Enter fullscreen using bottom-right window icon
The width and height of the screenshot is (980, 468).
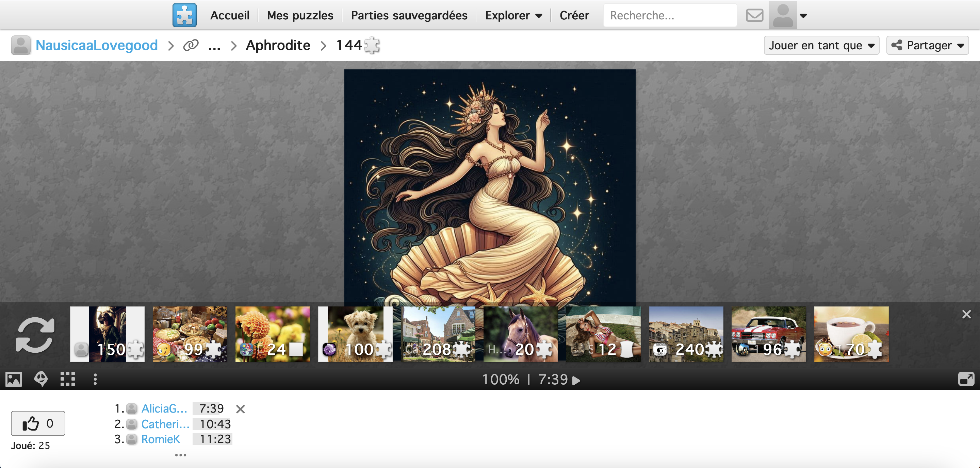click(x=966, y=379)
